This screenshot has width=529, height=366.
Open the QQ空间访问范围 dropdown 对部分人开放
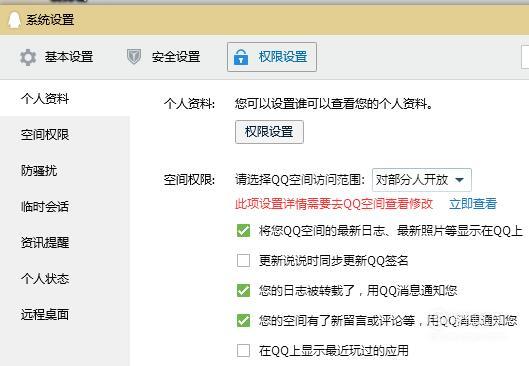422,180
